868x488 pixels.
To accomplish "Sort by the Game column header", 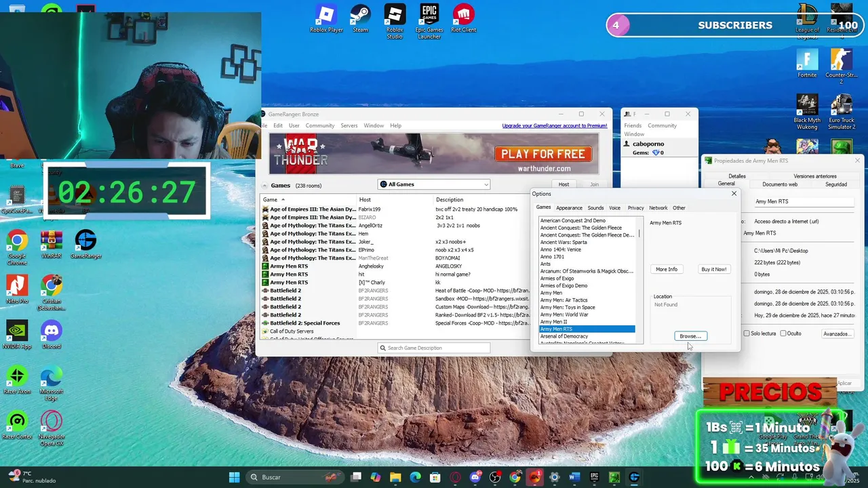I will (309, 200).
